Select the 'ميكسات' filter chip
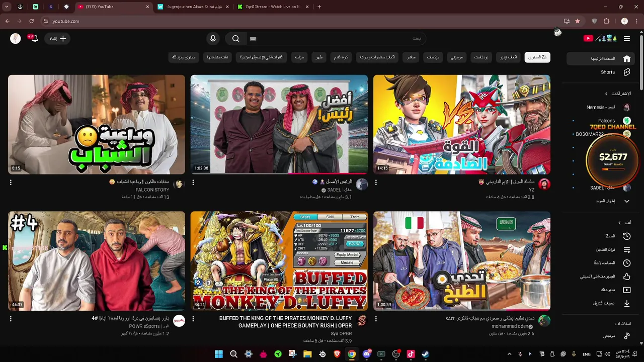The width and height of the screenshot is (644, 362). [x=433, y=57]
